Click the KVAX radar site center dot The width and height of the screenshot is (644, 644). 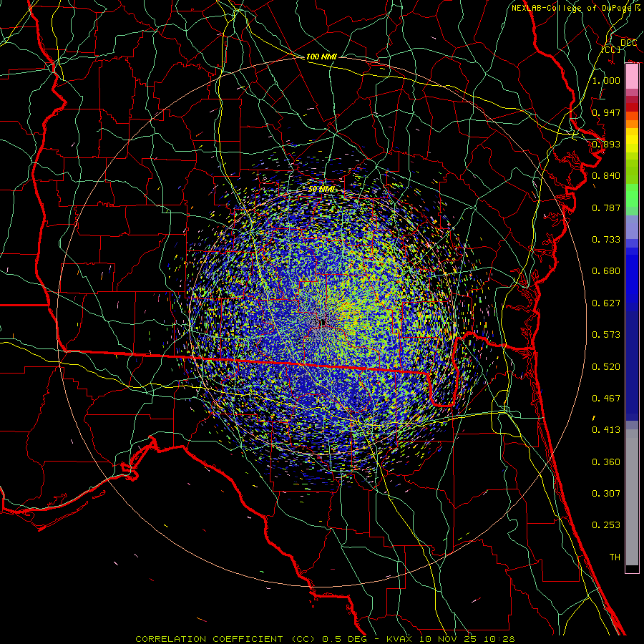pyautogui.click(x=323, y=323)
